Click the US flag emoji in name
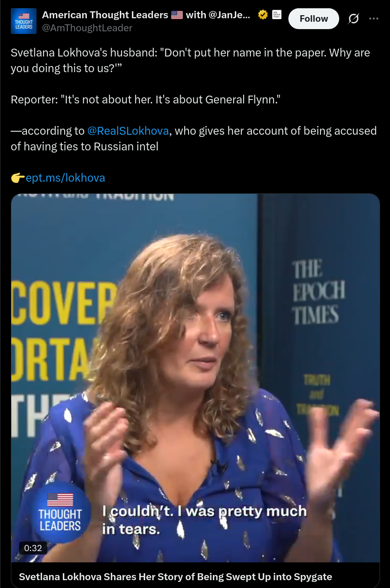This screenshot has height=588, width=390. [177, 15]
